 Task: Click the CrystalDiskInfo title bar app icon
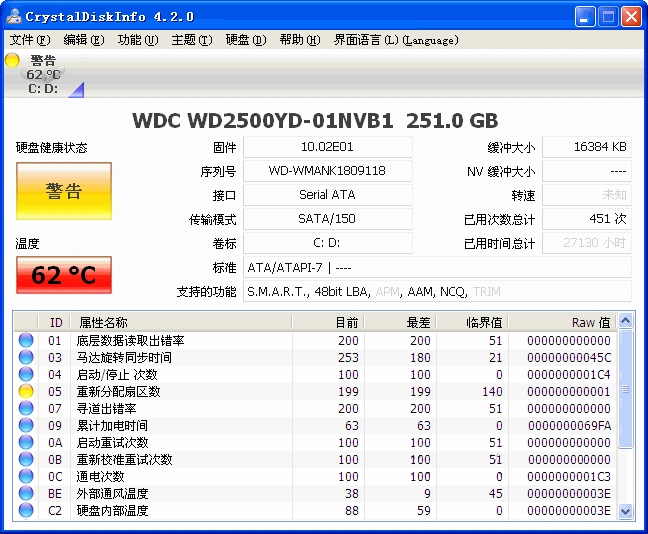point(13,16)
